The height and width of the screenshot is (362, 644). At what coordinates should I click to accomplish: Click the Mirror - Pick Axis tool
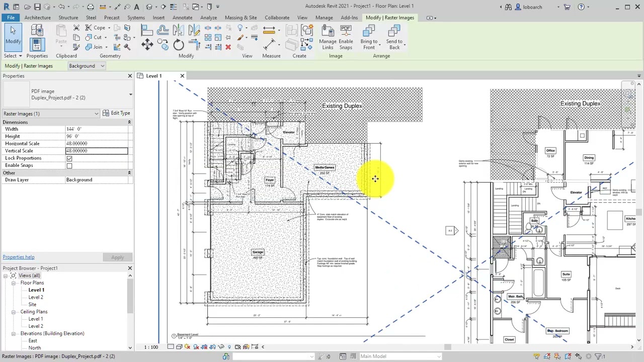(x=178, y=31)
